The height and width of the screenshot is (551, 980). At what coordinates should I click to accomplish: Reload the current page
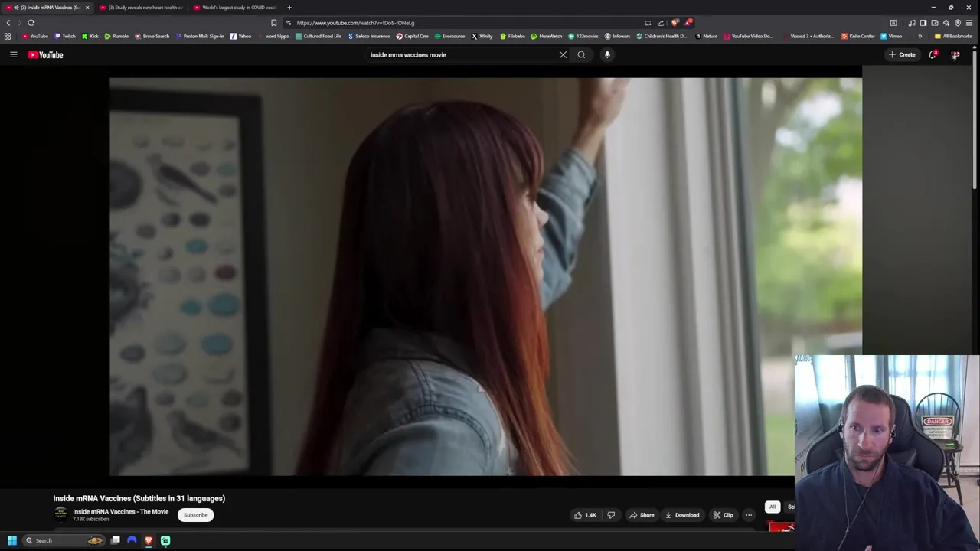coord(31,23)
